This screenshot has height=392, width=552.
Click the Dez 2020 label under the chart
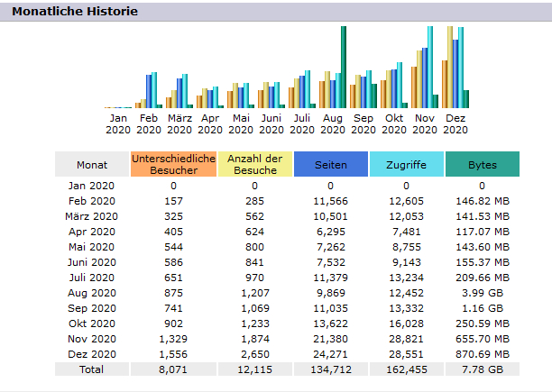point(455,123)
